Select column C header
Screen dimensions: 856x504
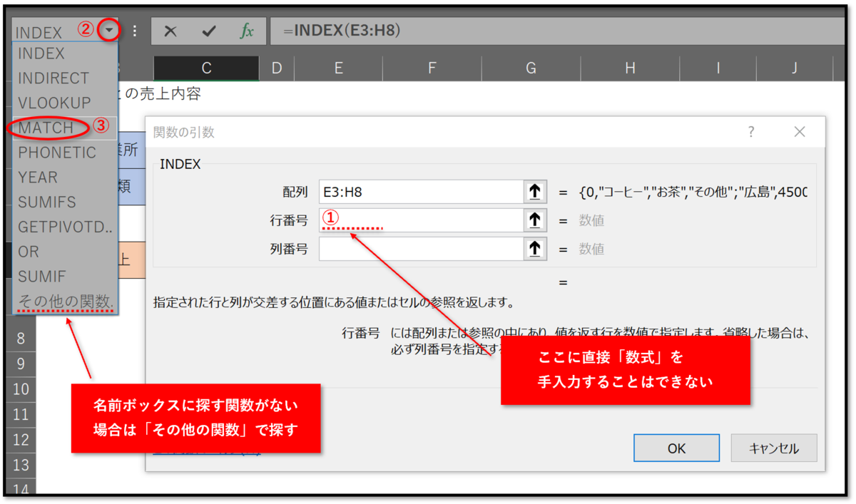[x=206, y=68]
